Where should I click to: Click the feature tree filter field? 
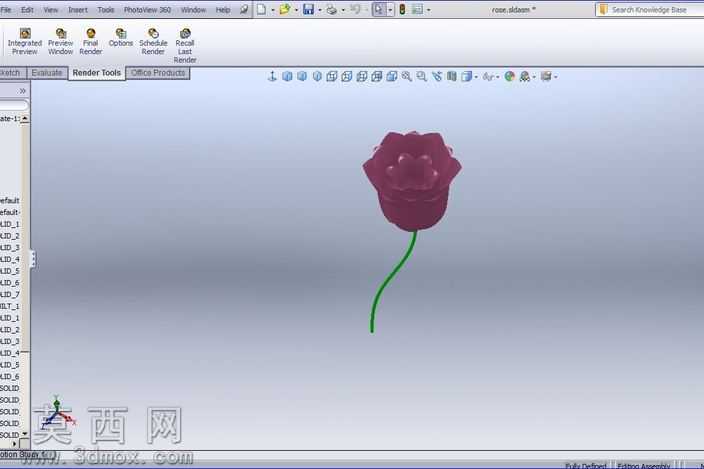(13, 105)
